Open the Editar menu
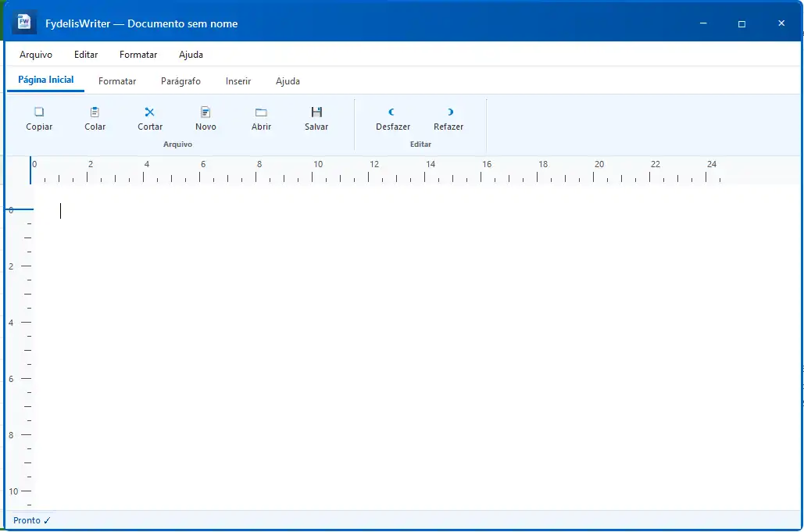804x532 pixels. pos(86,55)
